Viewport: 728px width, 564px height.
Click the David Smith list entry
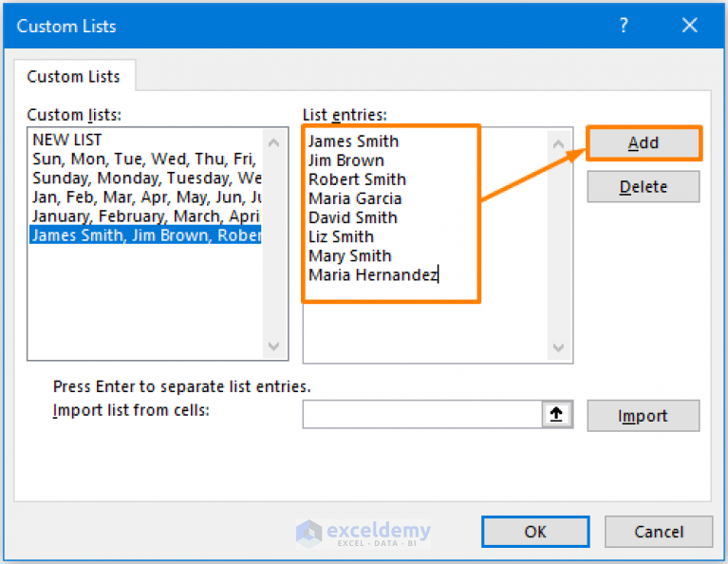coord(353,217)
